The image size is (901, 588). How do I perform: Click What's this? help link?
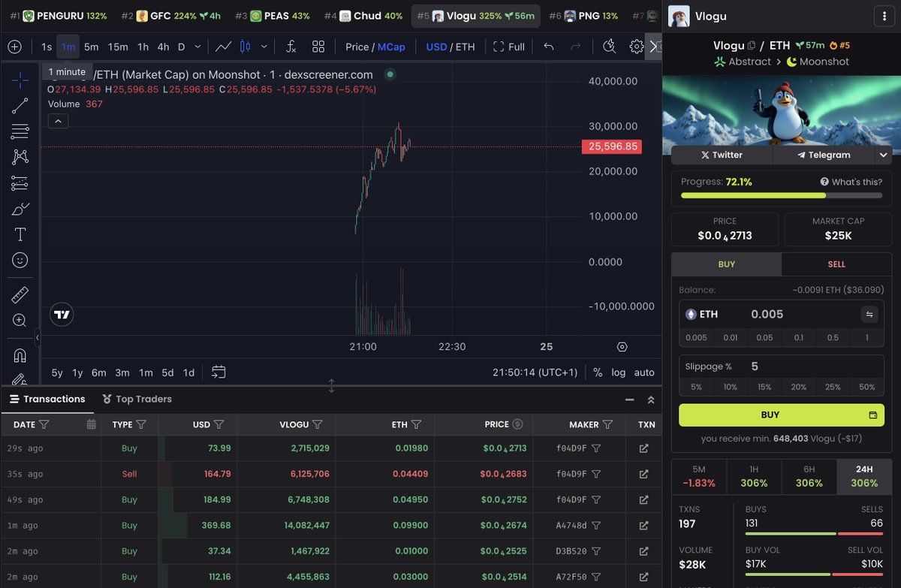[x=851, y=182]
